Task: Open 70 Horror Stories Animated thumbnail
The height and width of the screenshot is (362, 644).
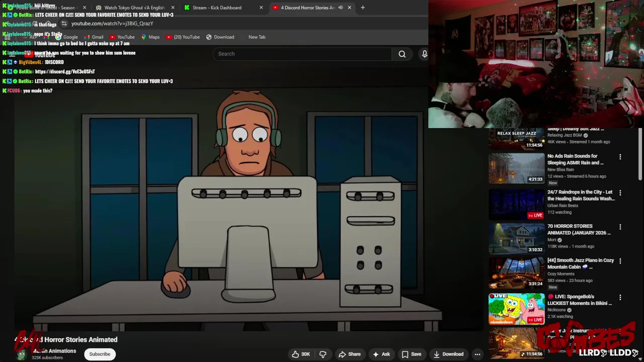Action: click(x=516, y=238)
